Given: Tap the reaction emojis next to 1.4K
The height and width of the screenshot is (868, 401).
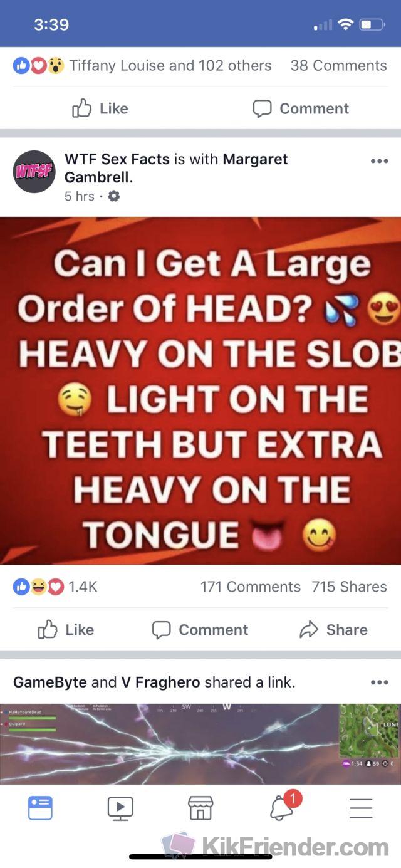Looking at the screenshot, I should coord(39,587).
